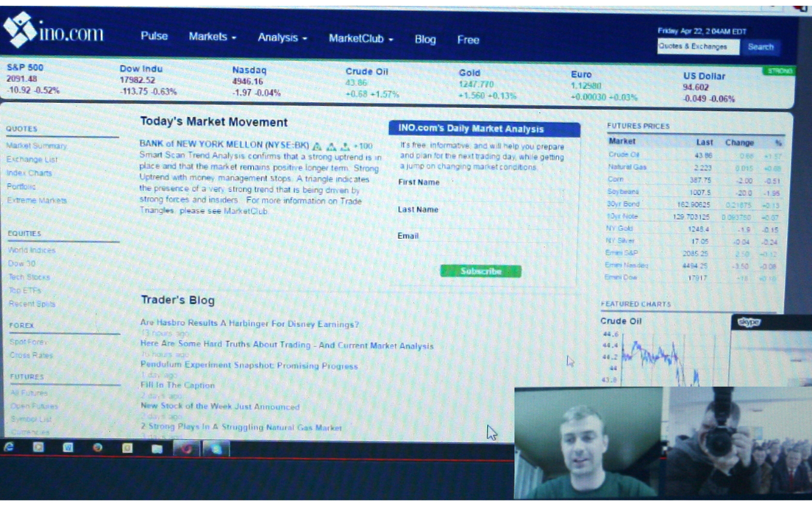
Task: Select the Corn row in Futures Prices
Action: [x=695, y=180]
